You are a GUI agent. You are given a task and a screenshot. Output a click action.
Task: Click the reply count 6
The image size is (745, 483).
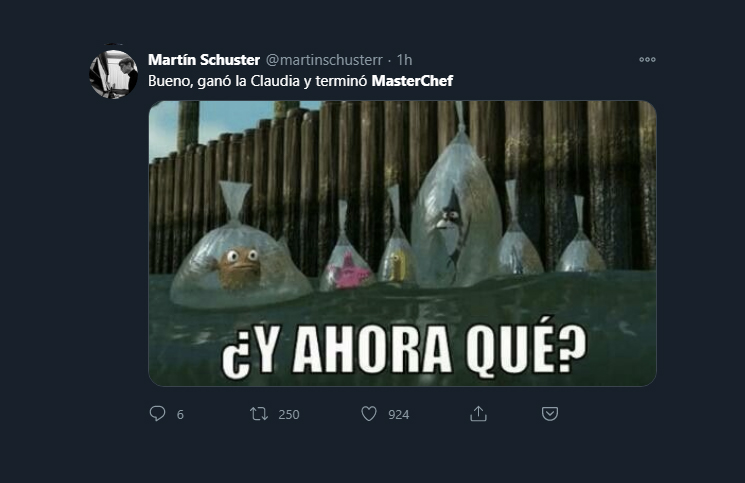pos(180,415)
